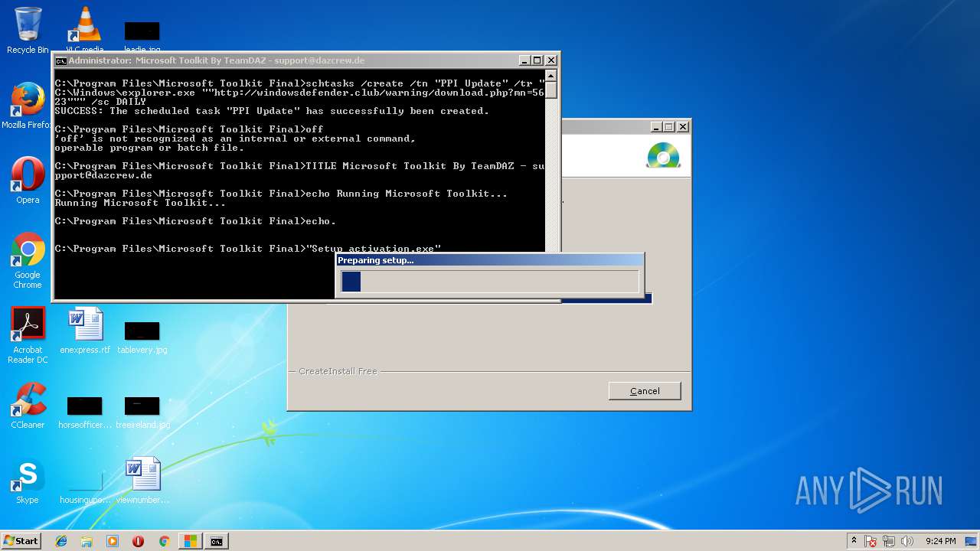Close the installer window behind

pyautogui.click(x=683, y=127)
